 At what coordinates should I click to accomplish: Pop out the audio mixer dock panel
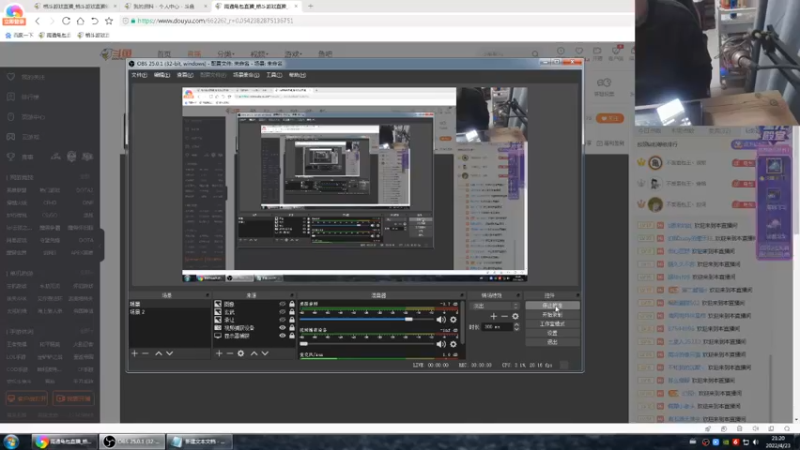tap(462, 295)
